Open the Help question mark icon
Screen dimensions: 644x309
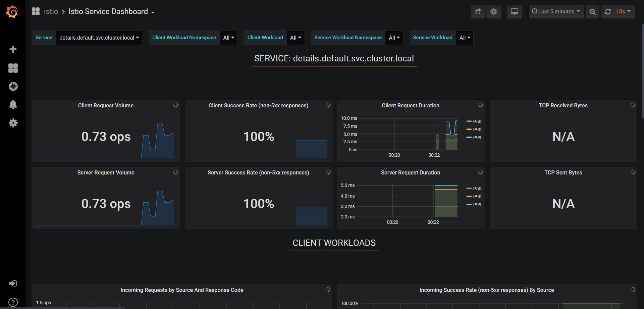coord(13,302)
